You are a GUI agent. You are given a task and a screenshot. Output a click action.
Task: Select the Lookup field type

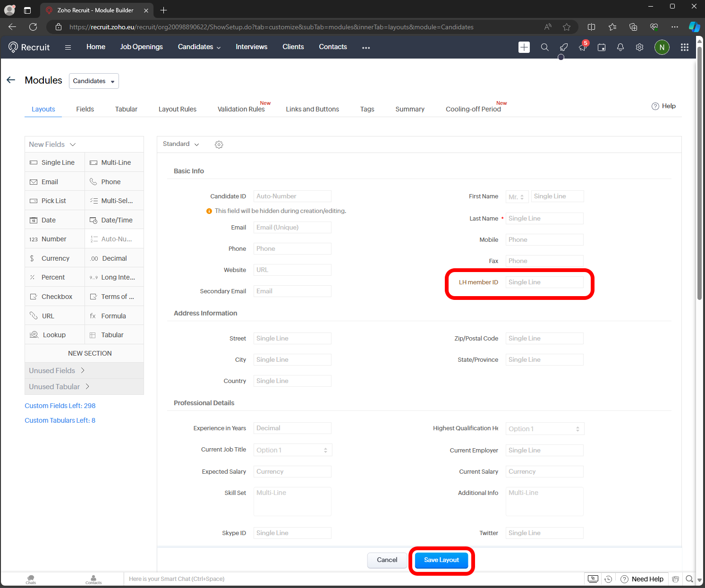pyautogui.click(x=55, y=335)
